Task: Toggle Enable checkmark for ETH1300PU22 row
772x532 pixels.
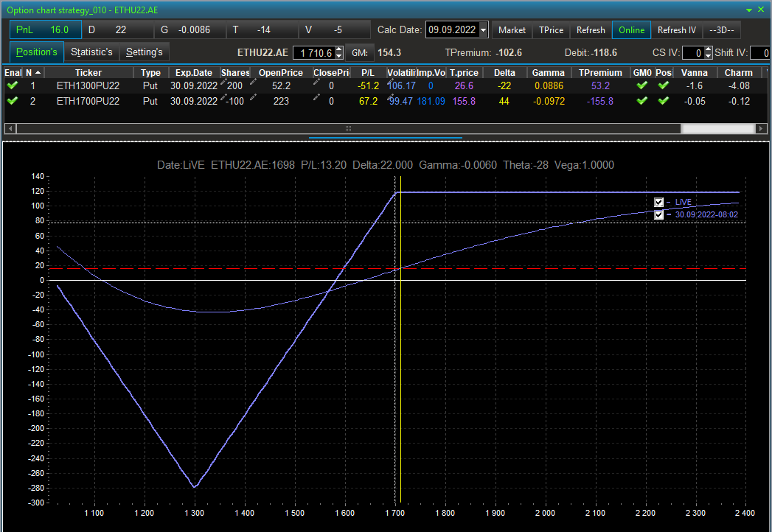Action: pos(13,85)
